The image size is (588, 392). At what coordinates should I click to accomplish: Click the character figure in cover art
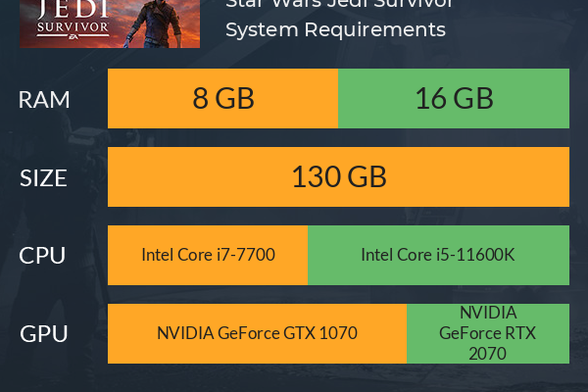pyautogui.click(x=158, y=24)
